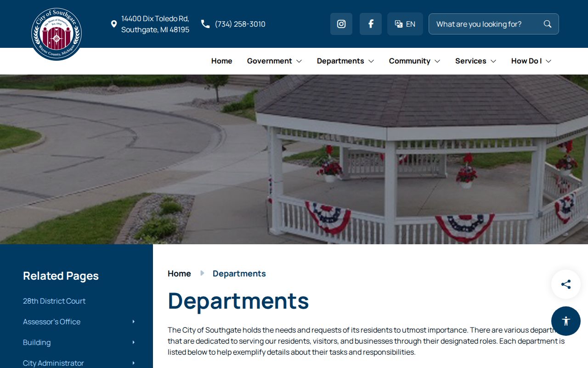Image resolution: width=588 pixels, height=368 pixels.
Task: Click the large Departments page heading
Action: (238, 300)
